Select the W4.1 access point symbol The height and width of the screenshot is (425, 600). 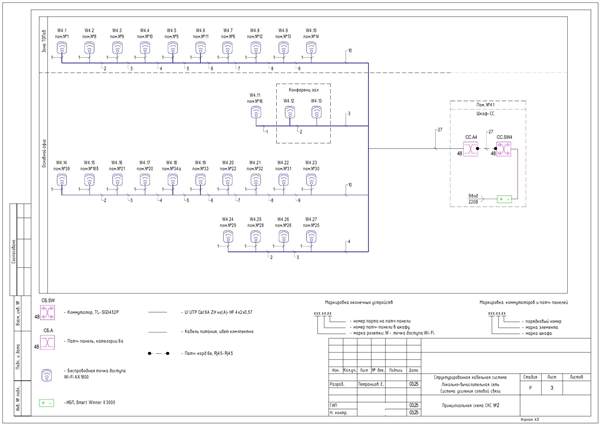(62, 48)
